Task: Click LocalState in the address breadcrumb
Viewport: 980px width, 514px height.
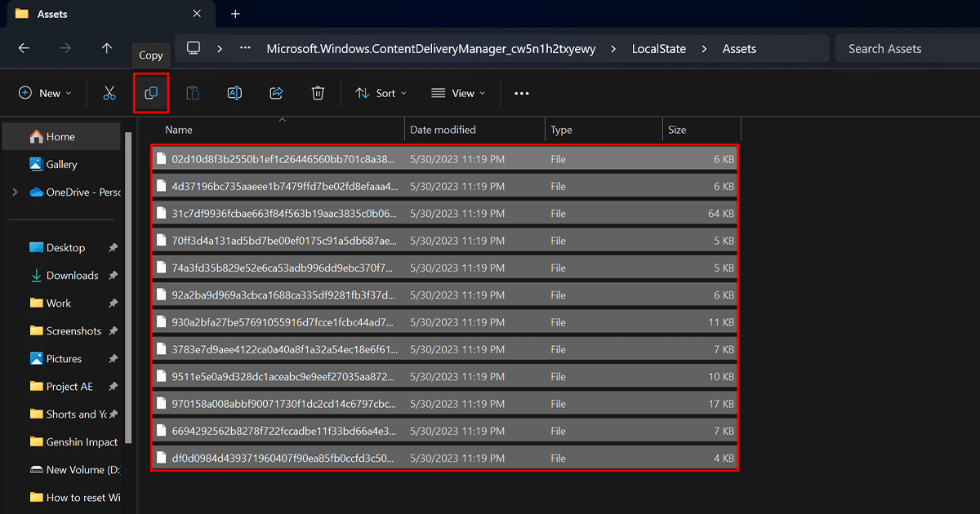Action: pyautogui.click(x=658, y=49)
